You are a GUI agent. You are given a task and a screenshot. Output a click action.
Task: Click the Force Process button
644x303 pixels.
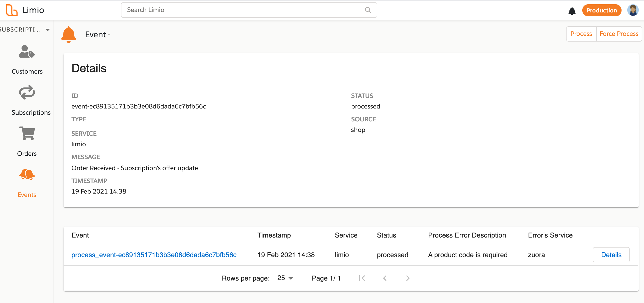tap(619, 34)
